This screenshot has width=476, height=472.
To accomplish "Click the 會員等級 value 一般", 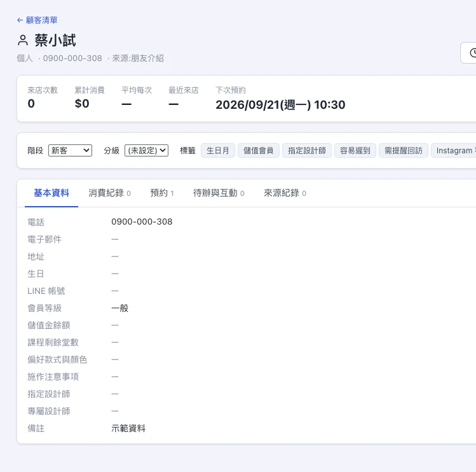I will (x=120, y=308).
